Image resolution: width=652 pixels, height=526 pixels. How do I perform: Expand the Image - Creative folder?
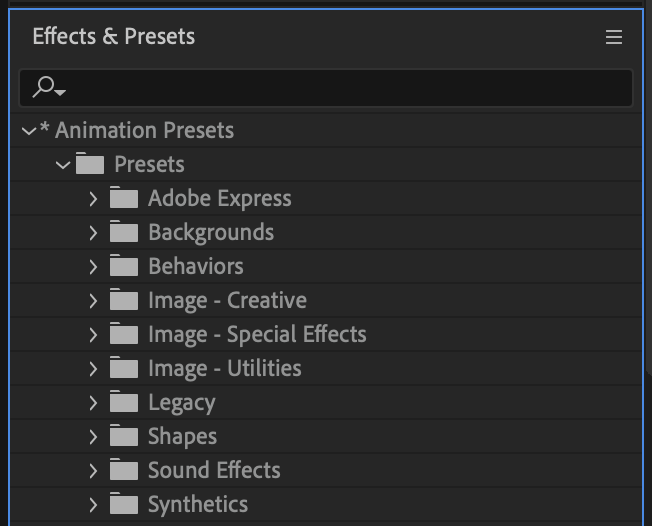(93, 301)
